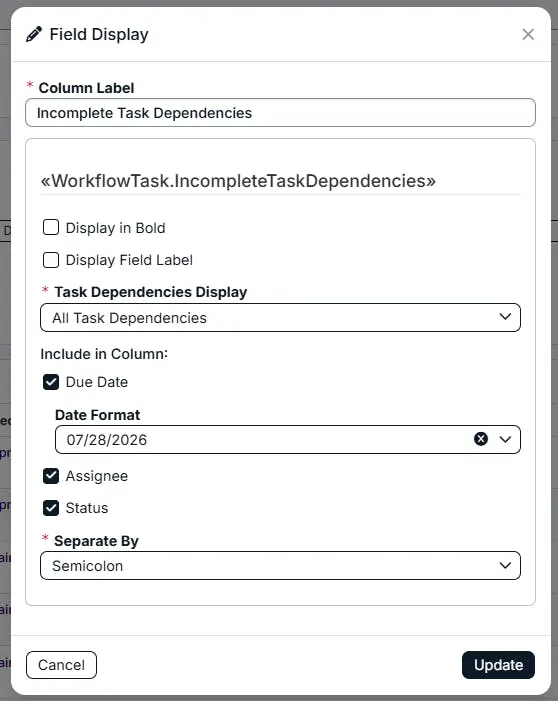Enable Display in Bold checkbox
This screenshot has height=701, width=558.
[x=51, y=227]
